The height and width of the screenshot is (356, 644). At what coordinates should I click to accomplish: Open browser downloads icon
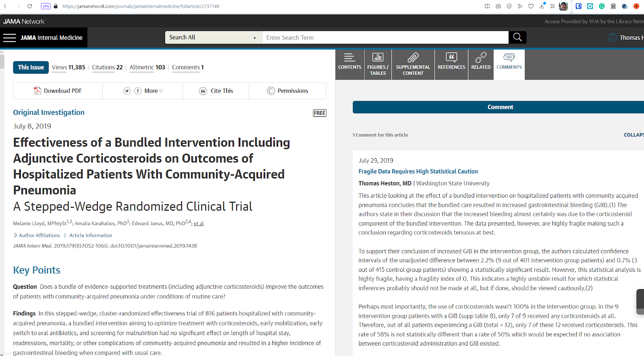(542, 6)
